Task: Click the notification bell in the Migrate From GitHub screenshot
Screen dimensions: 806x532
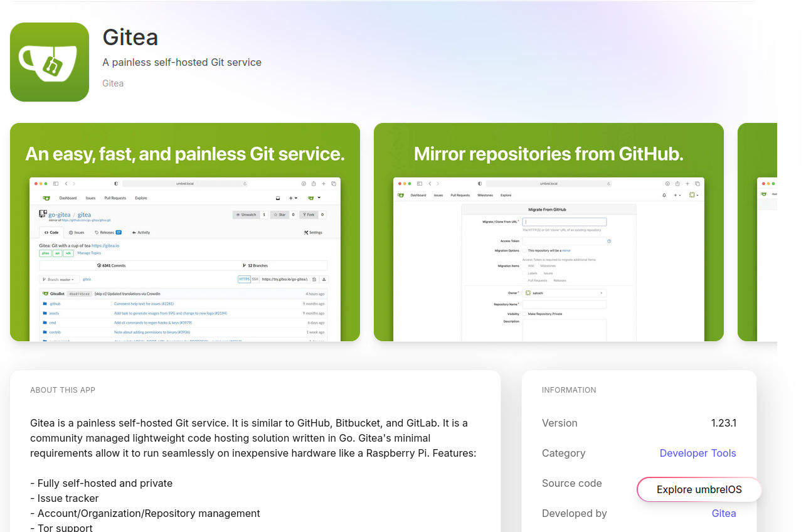Action: [664, 195]
